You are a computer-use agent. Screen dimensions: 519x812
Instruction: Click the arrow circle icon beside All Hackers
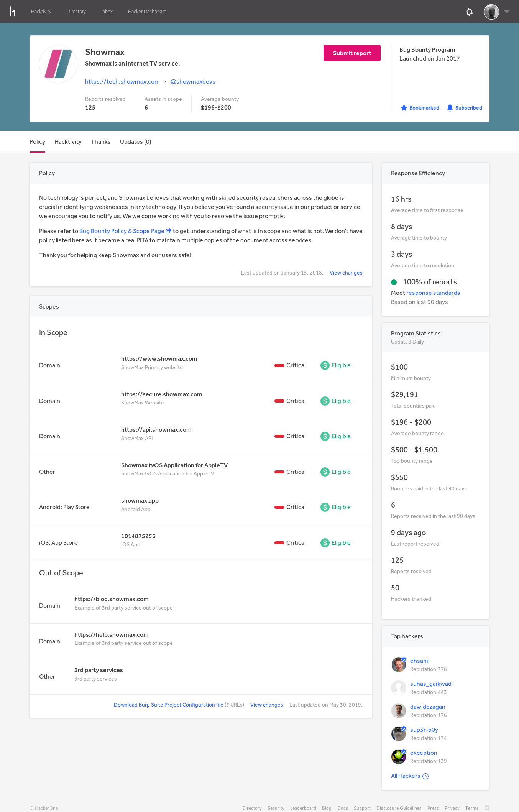click(x=425, y=776)
